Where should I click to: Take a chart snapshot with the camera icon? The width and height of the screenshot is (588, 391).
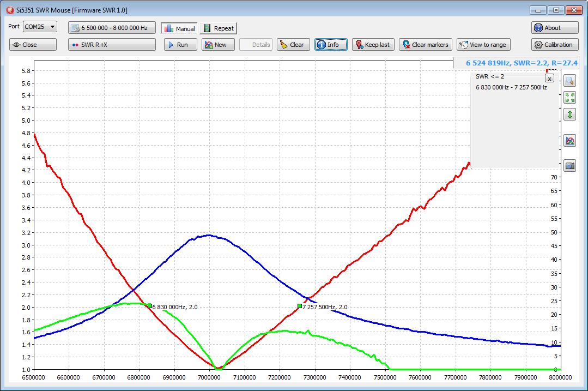point(569,166)
